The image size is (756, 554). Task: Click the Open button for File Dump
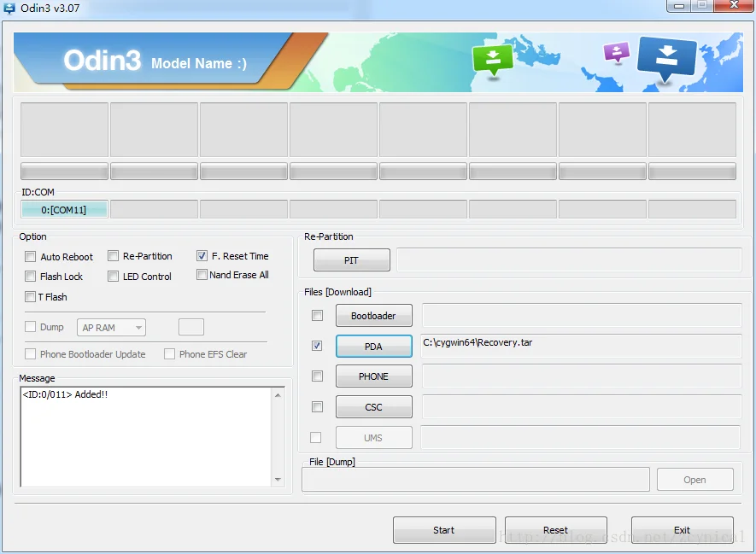click(694, 480)
